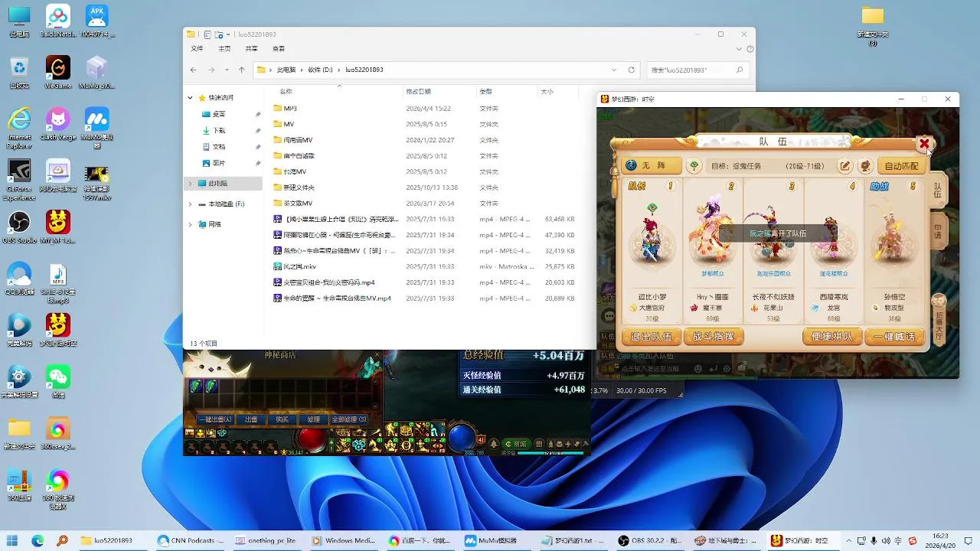Viewport: 980px width, 551px height.
Task: Open Clash Verge desktop icon
Action: 58,125
